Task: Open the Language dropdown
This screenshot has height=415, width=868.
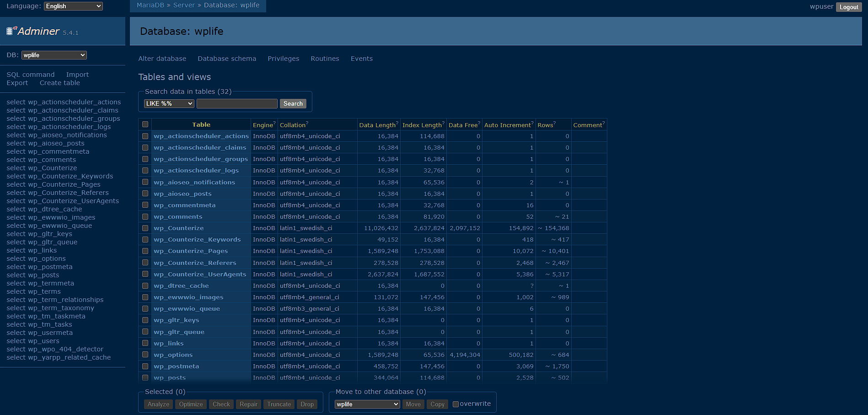Action: [x=73, y=6]
